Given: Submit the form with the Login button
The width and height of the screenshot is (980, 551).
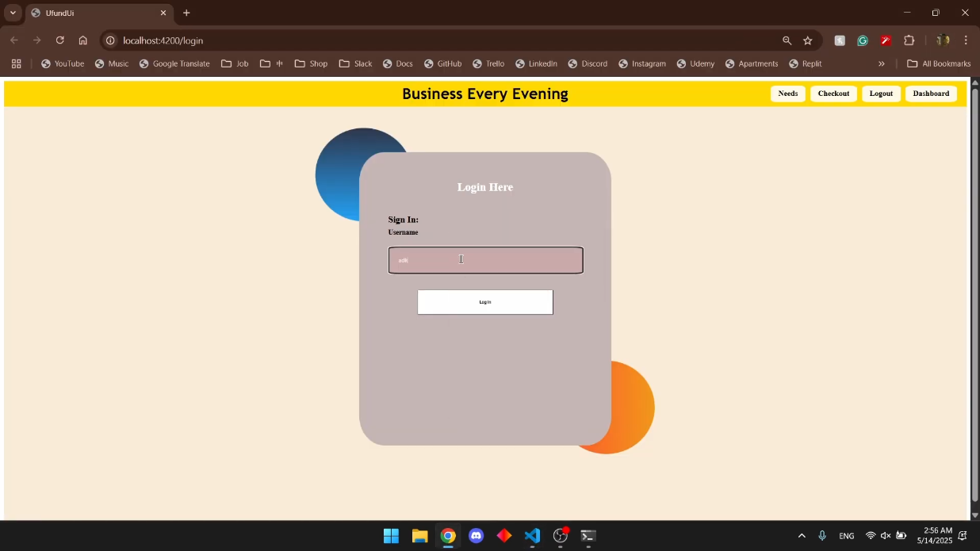Looking at the screenshot, I should click(485, 302).
